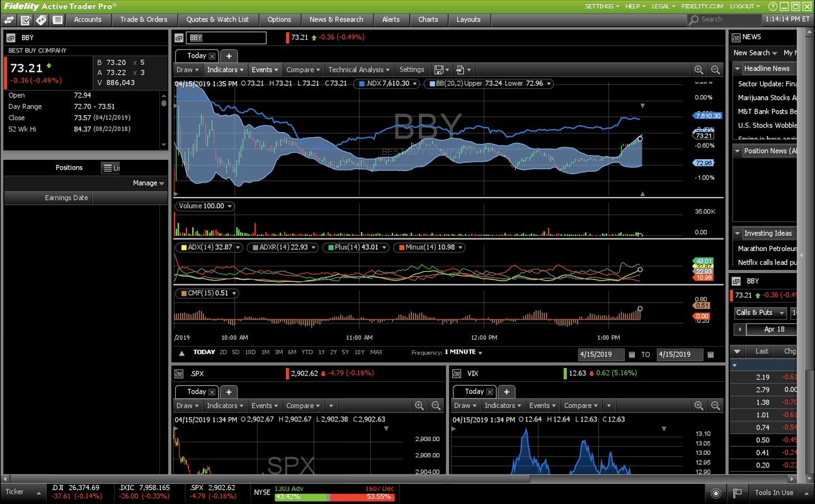
Task: Open the M&T Bank Posts headline
Action: (767, 111)
